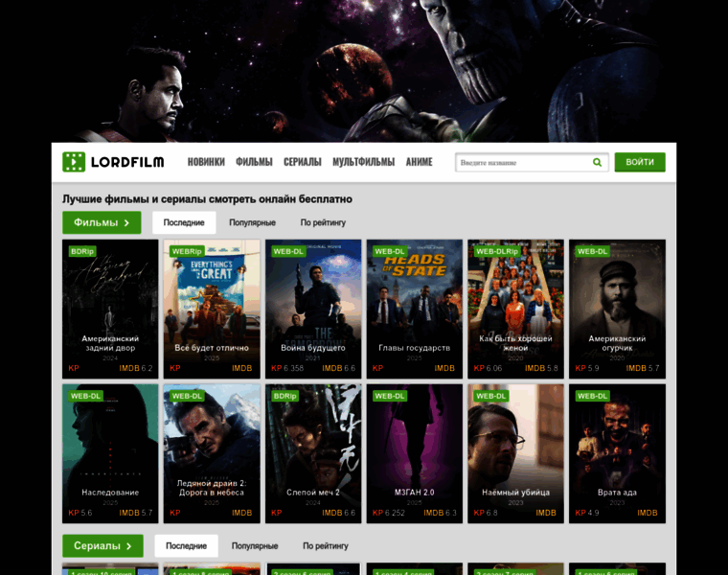This screenshot has width=728, height=575.
Task: Open the Всё будет отлично poster
Action: [212, 309]
